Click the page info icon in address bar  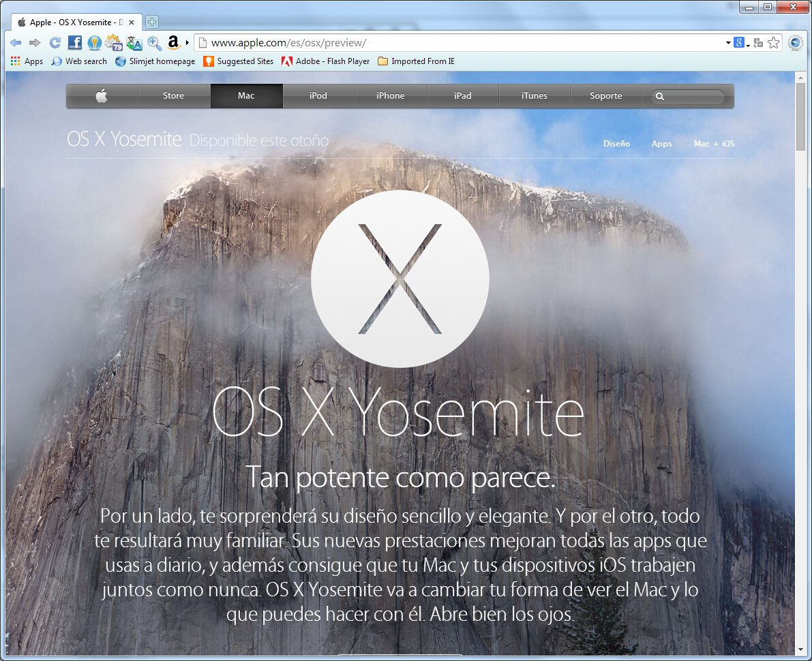[203, 43]
